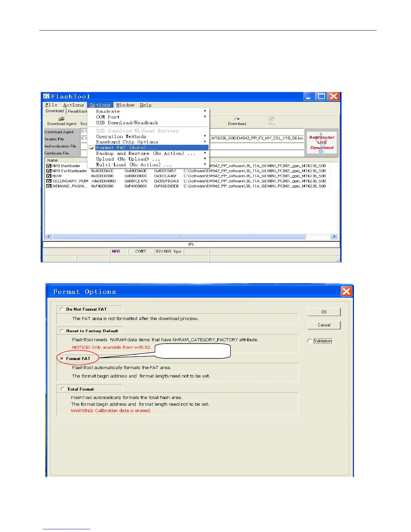Screen dimensions: 411x532
Task: Click the Stop toolbar icon
Action: (x=272, y=119)
